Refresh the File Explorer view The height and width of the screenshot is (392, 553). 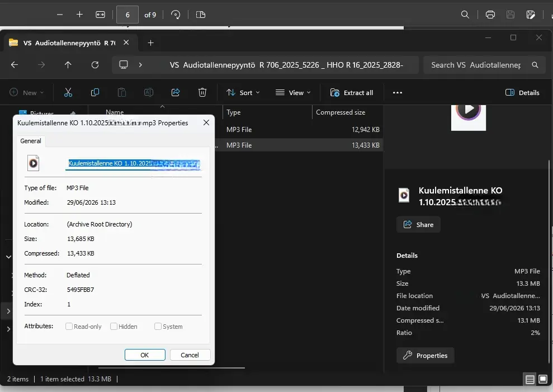(x=95, y=64)
